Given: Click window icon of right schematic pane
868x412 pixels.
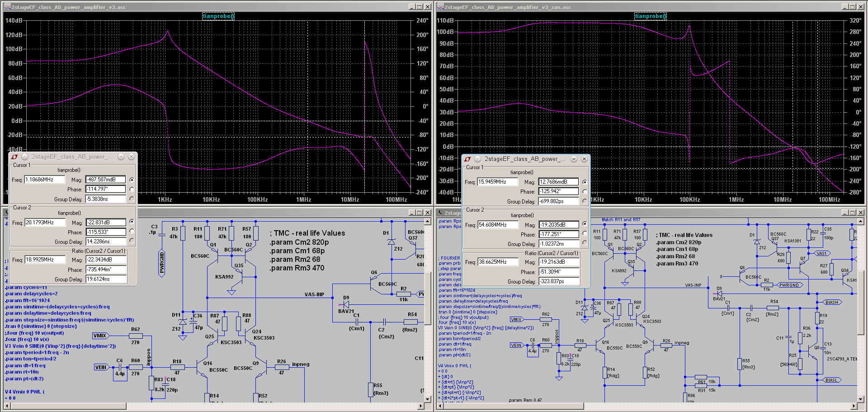Looking at the screenshot, I should point(440,212).
